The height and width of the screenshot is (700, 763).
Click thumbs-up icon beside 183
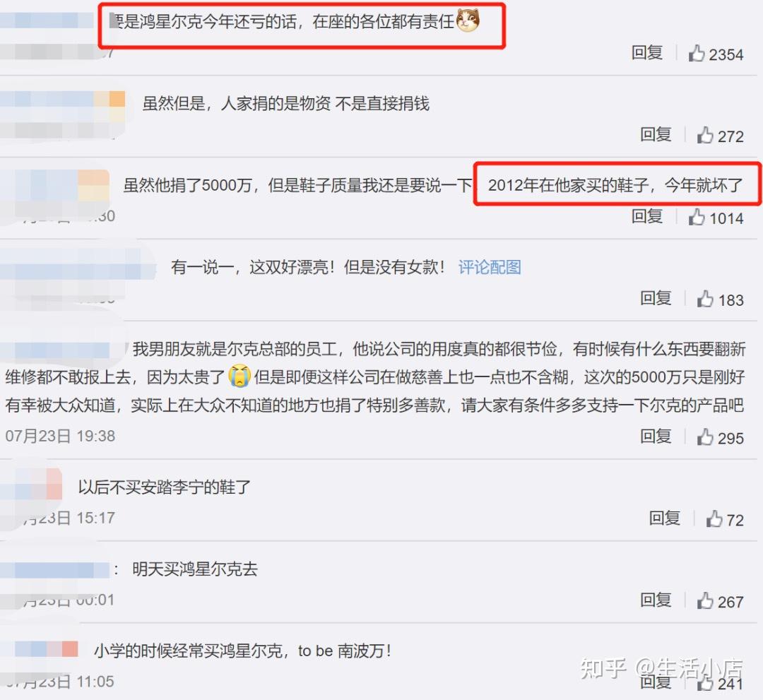[x=705, y=298]
